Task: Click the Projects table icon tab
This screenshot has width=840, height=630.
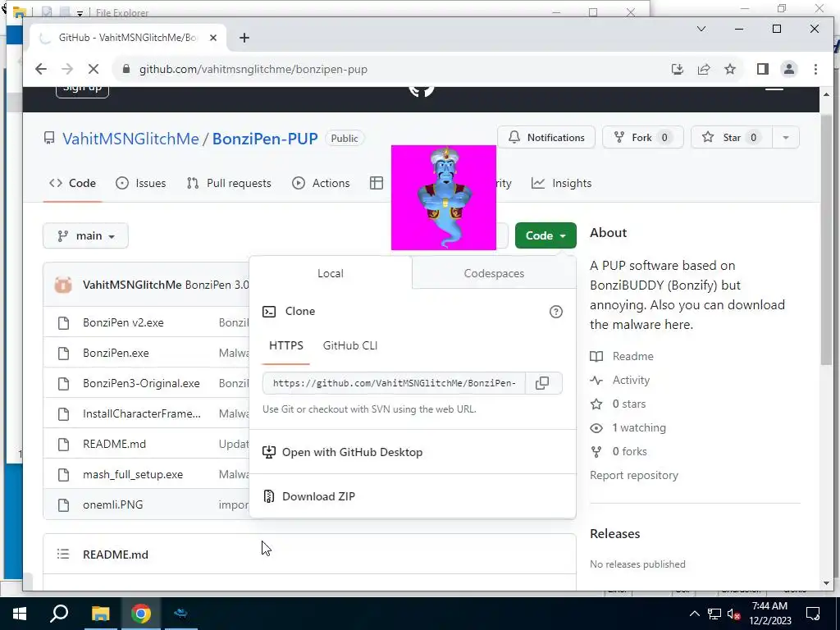Action: click(377, 183)
